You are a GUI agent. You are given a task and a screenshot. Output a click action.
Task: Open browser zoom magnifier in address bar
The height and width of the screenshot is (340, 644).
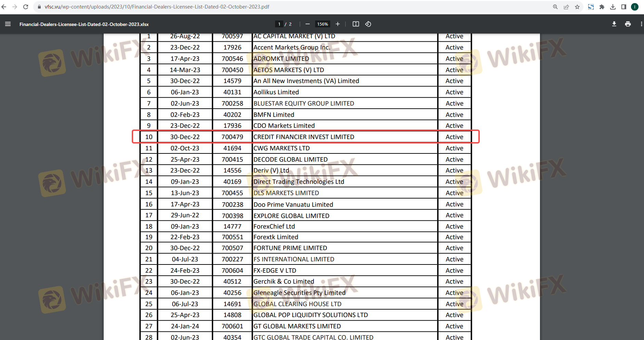[555, 7]
